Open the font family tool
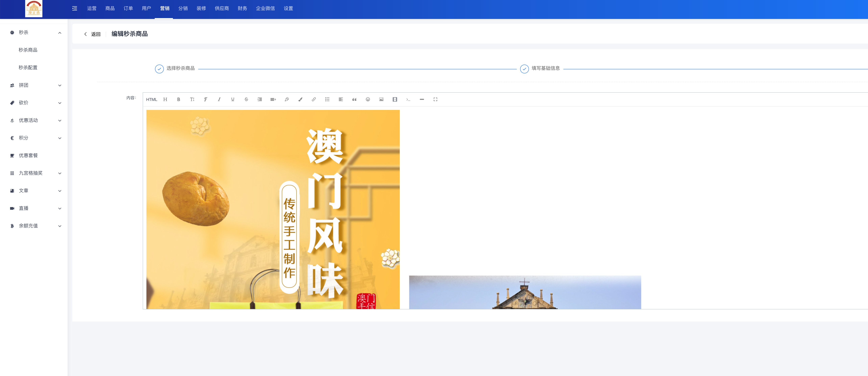Image resolution: width=868 pixels, height=376 pixels. (206, 99)
